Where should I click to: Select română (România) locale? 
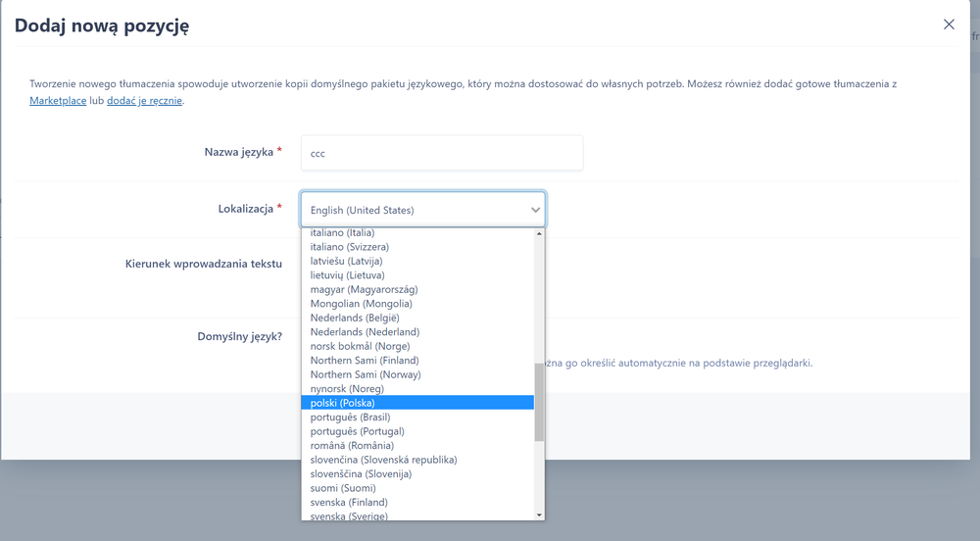click(352, 446)
